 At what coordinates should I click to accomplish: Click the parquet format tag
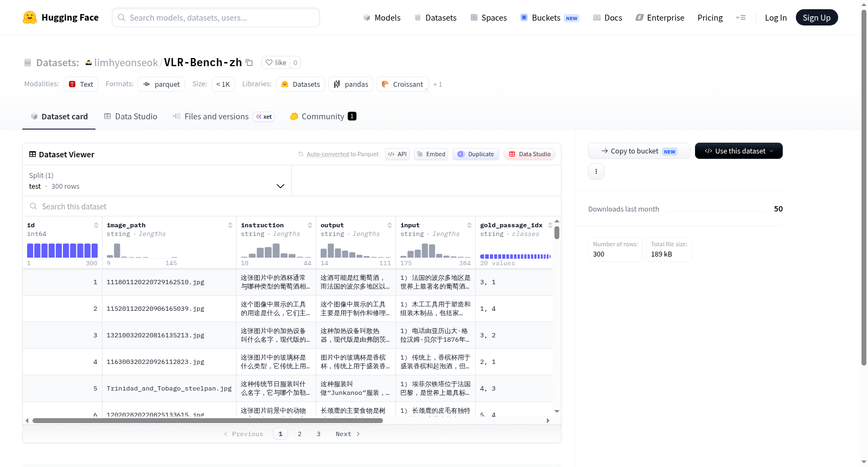161,85
